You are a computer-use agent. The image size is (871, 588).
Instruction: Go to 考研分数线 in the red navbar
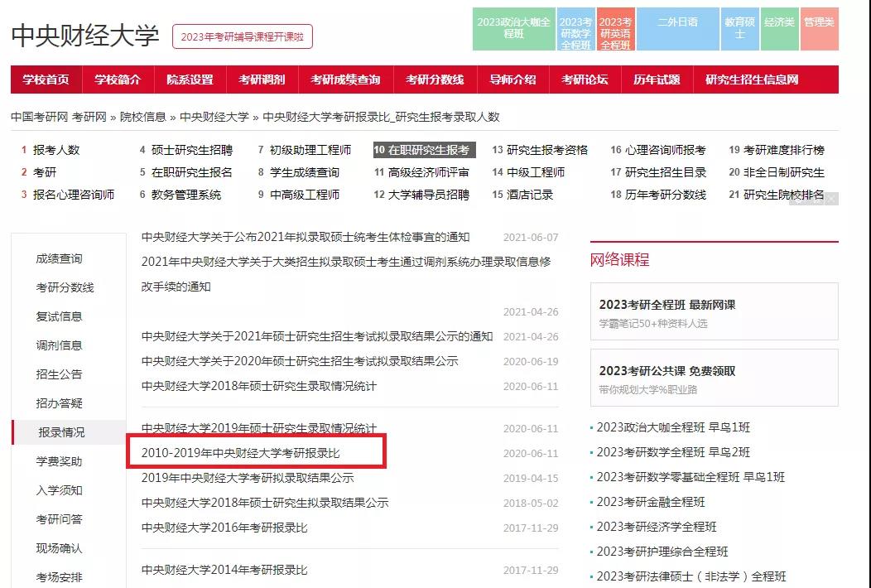(434, 80)
